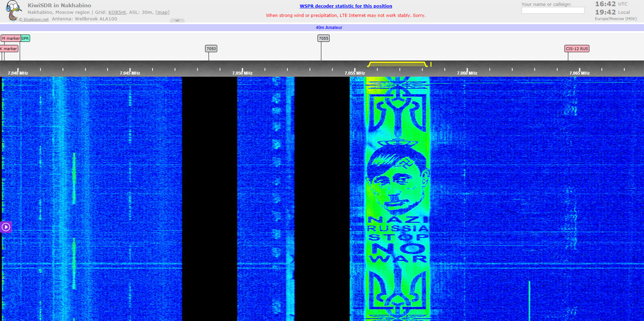
Task: Click the green WSPR label tag
Action: coord(25,38)
